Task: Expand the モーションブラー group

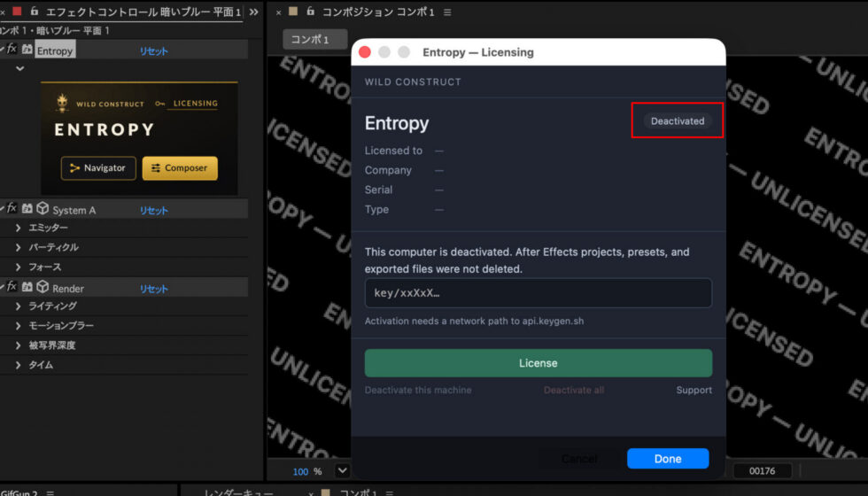Action: (19, 326)
